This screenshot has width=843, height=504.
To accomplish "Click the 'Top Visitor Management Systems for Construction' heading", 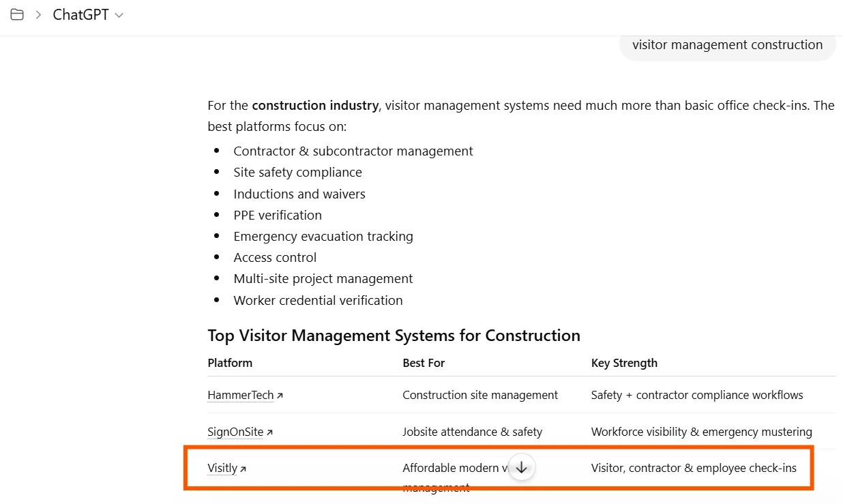I will tap(394, 336).
